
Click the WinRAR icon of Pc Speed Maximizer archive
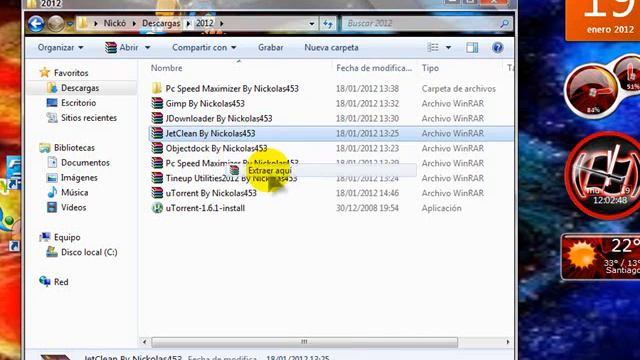[x=157, y=163]
